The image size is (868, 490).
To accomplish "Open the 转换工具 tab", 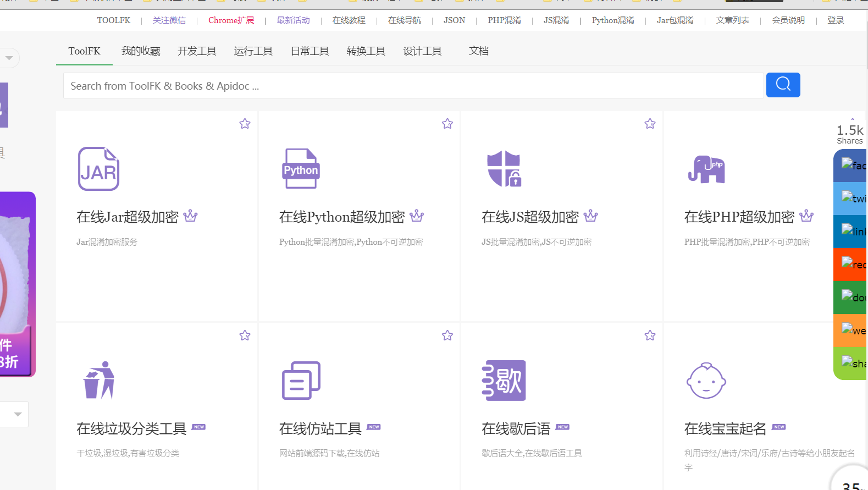I will pos(366,51).
